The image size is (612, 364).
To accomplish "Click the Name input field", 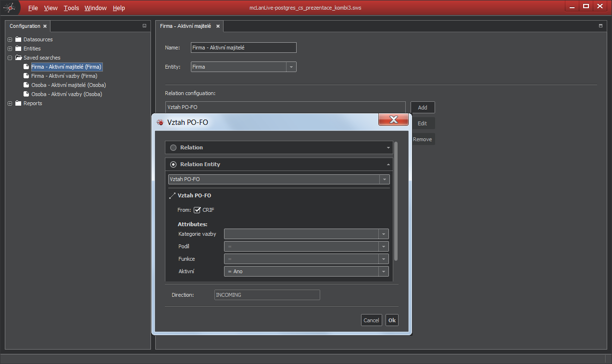I will [243, 48].
